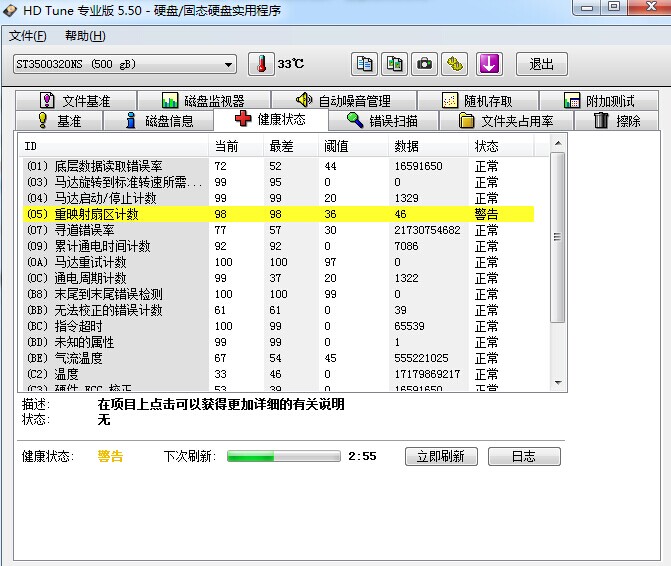Click the 状态 column header
This screenshot has width=671, height=566.
(501, 146)
